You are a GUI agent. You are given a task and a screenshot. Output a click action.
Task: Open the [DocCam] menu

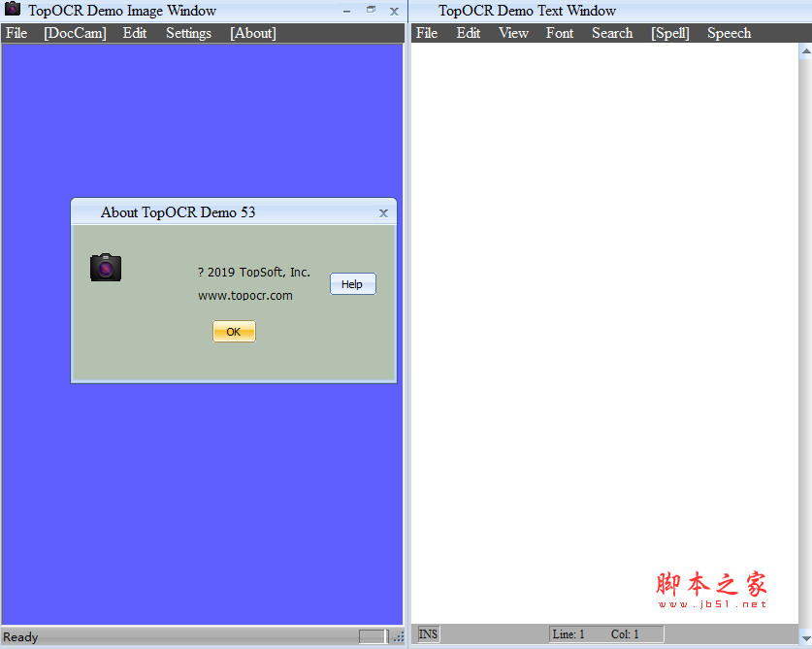pyautogui.click(x=75, y=33)
